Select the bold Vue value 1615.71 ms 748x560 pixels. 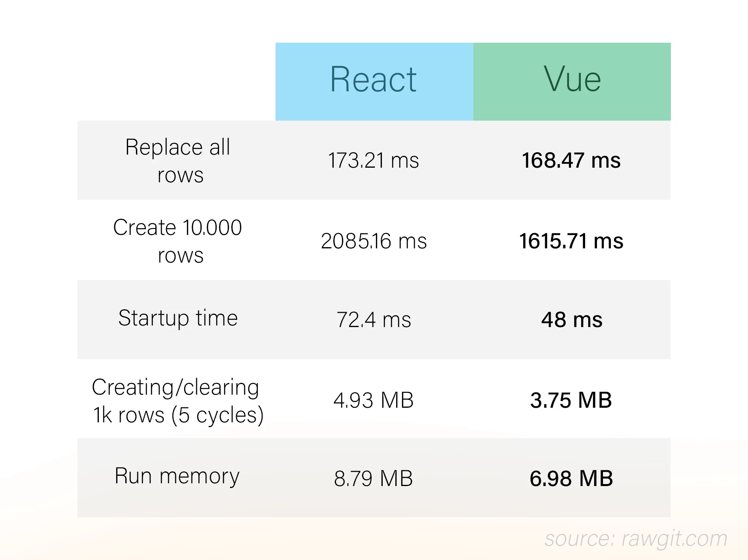(571, 241)
